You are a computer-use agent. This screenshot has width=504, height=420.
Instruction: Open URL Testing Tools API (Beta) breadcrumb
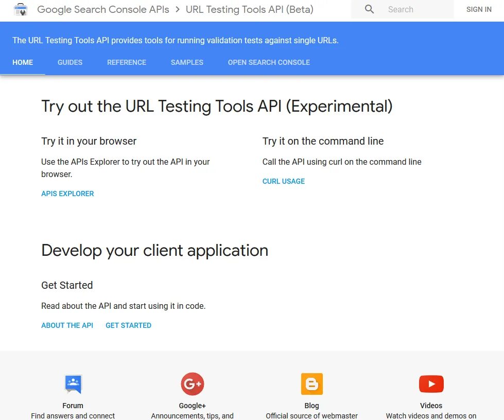[x=250, y=9]
